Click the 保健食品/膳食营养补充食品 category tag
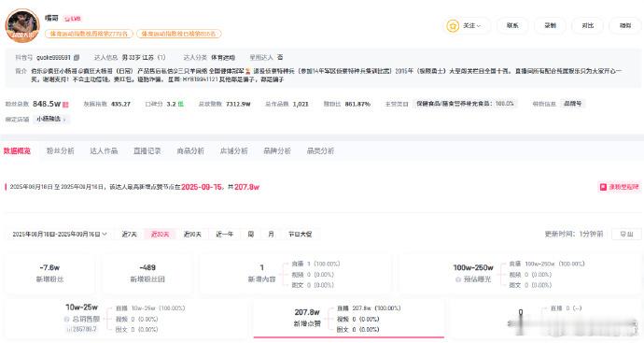 [465, 104]
